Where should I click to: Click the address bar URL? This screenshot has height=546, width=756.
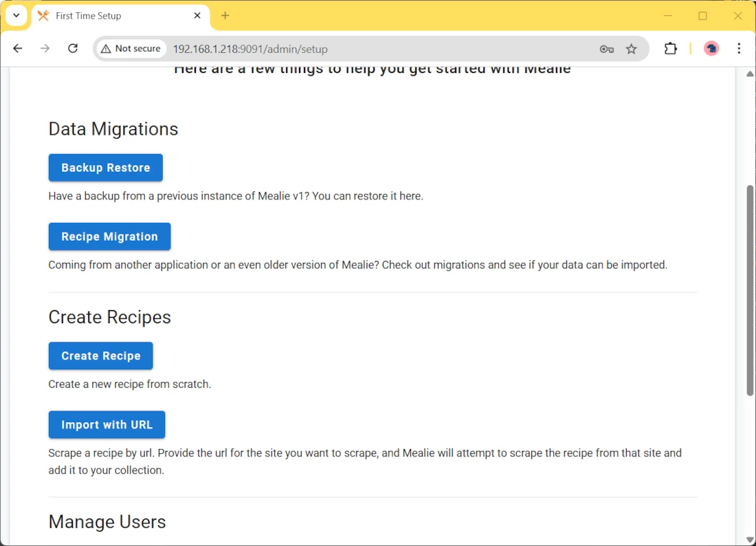pyautogui.click(x=250, y=50)
